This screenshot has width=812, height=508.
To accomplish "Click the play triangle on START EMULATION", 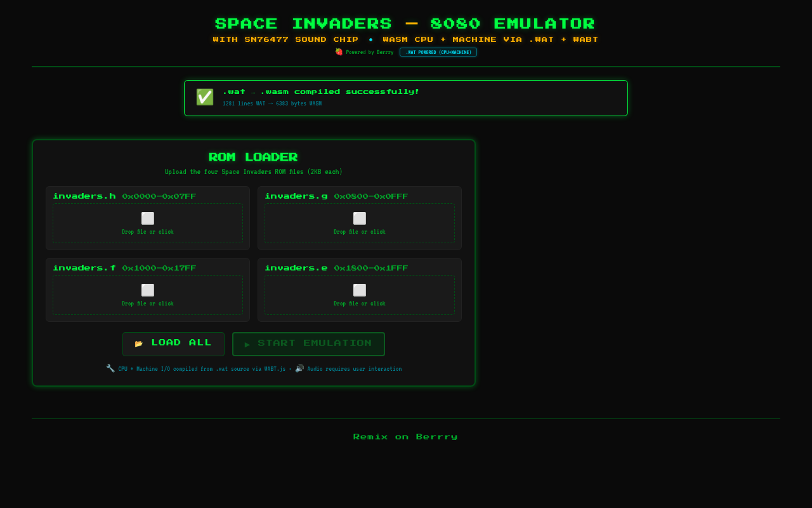I will pos(247,344).
